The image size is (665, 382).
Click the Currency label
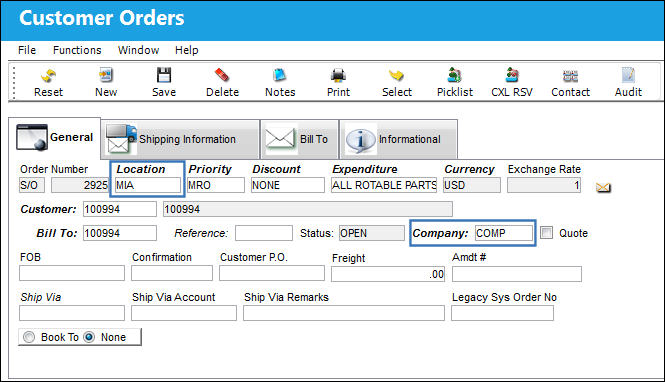[469, 170]
